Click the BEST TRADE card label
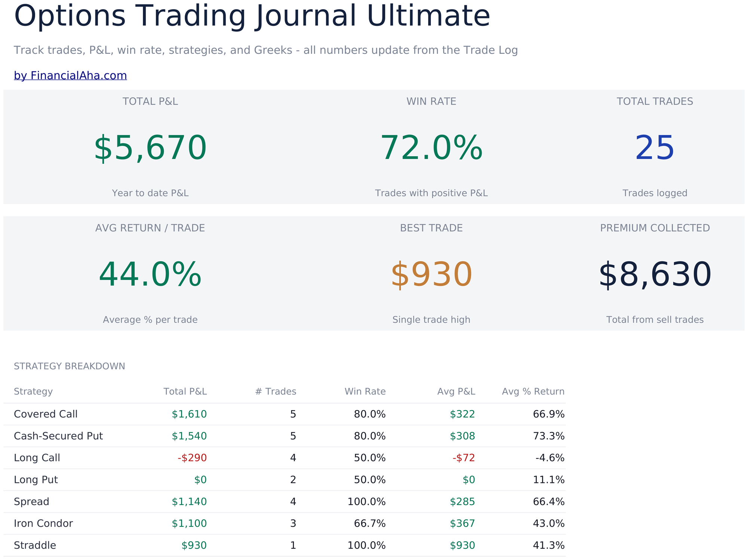 click(431, 228)
